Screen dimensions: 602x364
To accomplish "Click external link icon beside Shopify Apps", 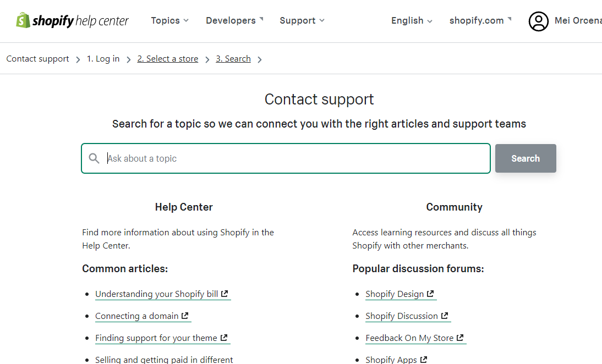I will click(x=424, y=360).
